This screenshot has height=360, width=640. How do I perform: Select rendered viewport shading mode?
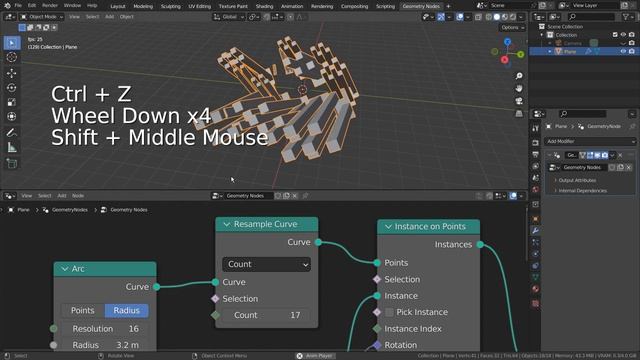pyautogui.click(x=513, y=17)
